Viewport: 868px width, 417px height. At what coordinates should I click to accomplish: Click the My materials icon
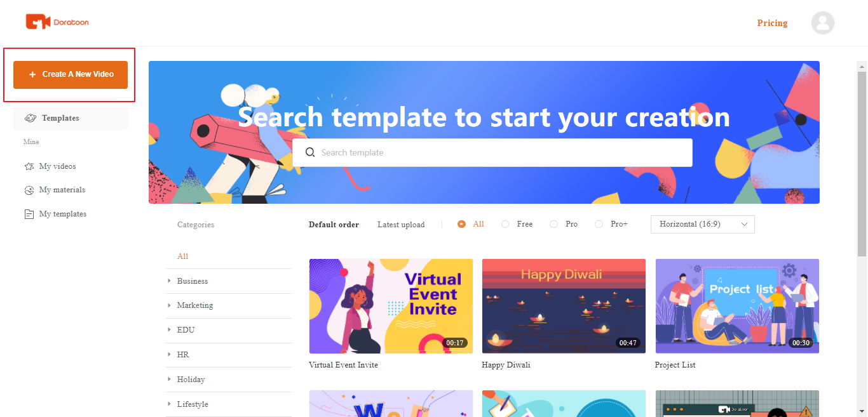coord(29,190)
